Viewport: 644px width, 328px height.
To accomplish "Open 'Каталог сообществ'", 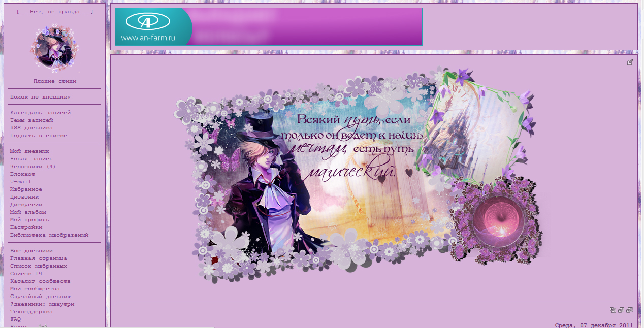I will click(40, 281).
